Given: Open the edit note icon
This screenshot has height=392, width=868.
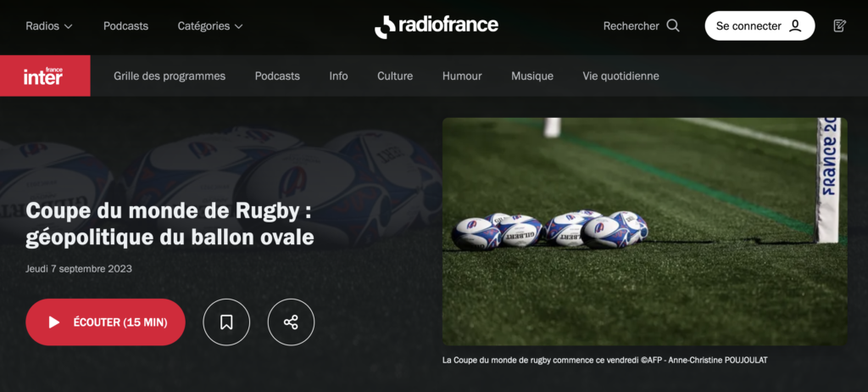Looking at the screenshot, I should pyautogui.click(x=840, y=26).
